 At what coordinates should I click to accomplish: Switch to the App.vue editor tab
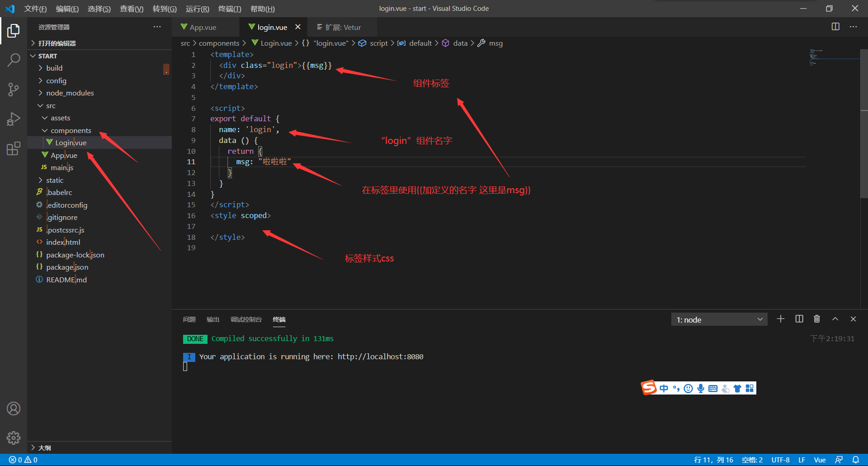(x=206, y=27)
